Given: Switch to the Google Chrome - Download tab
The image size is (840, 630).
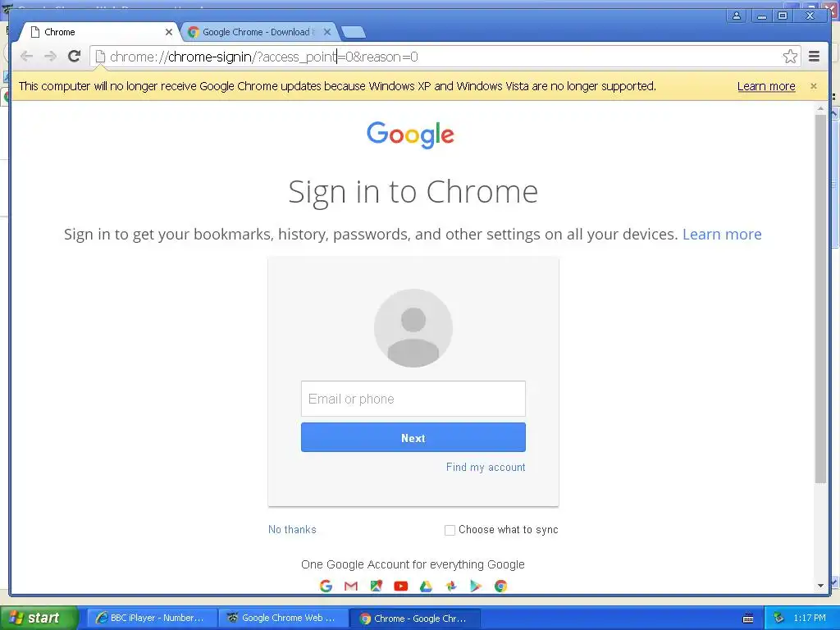Looking at the screenshot, I should (x=258, y=32).
